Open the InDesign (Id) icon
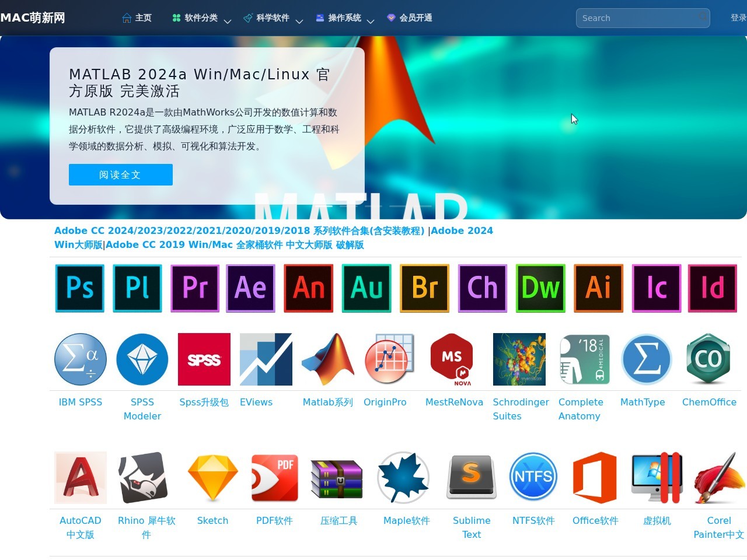Viewport: 747px width, 560px height. coord(713,288)
